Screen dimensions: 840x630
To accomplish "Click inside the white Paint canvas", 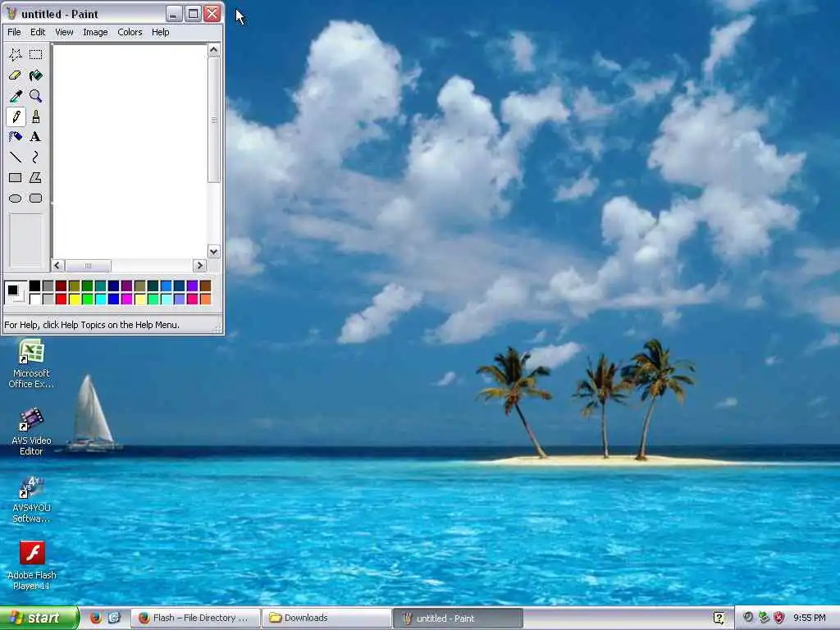I will tap(130, 151).
